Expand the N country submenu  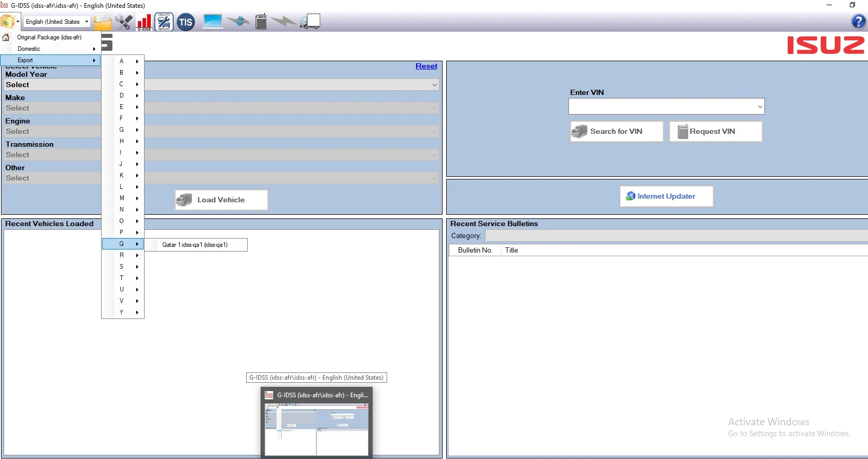123,210
